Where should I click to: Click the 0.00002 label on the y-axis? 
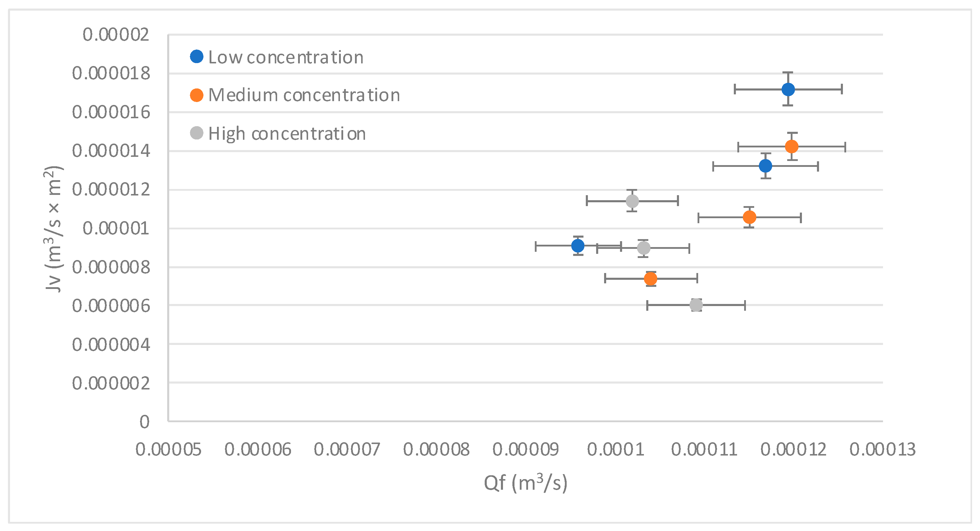(116, 35)
